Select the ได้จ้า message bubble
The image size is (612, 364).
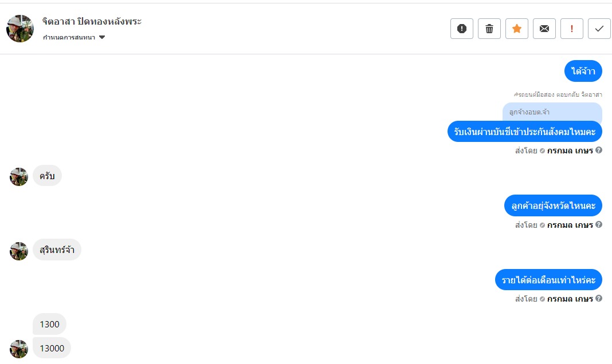click(x=583, y=72)
